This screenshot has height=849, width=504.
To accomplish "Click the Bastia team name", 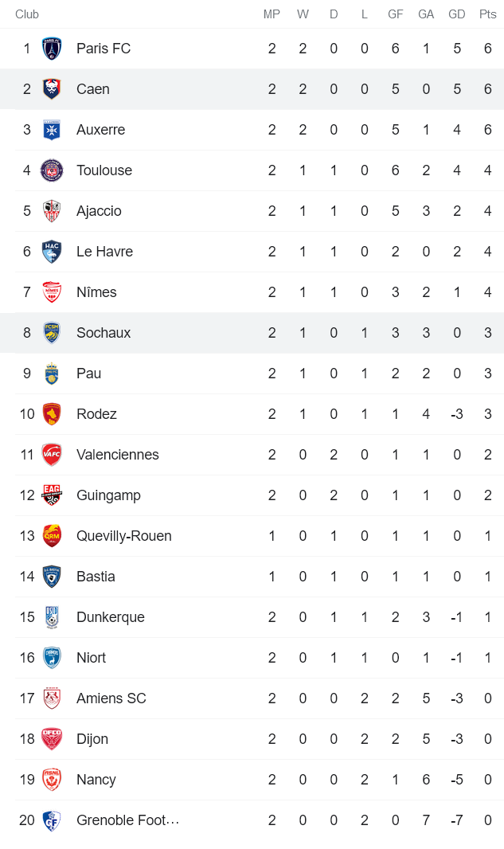I will (x=96, y=576).
